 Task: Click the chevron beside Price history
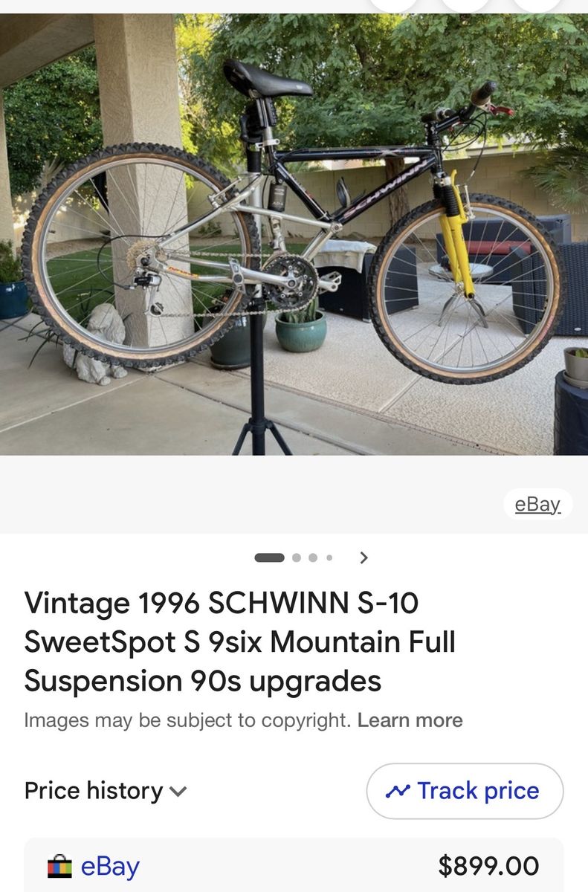pos(178,792)
